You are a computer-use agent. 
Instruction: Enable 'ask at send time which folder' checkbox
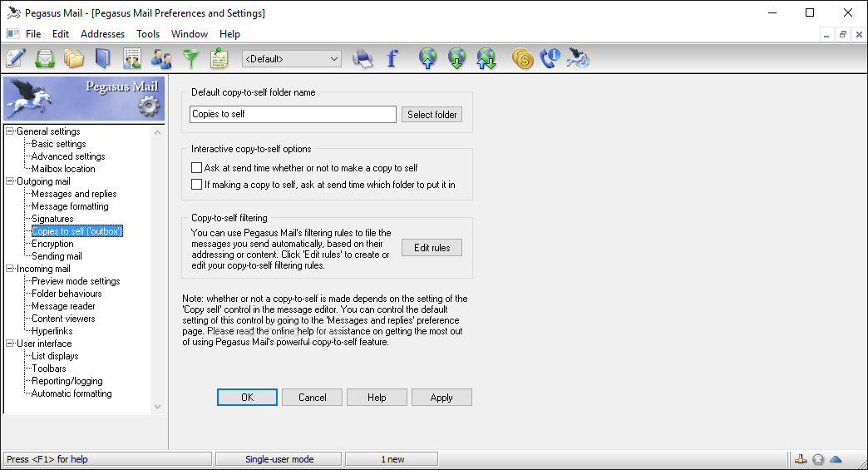click(196, 185)
